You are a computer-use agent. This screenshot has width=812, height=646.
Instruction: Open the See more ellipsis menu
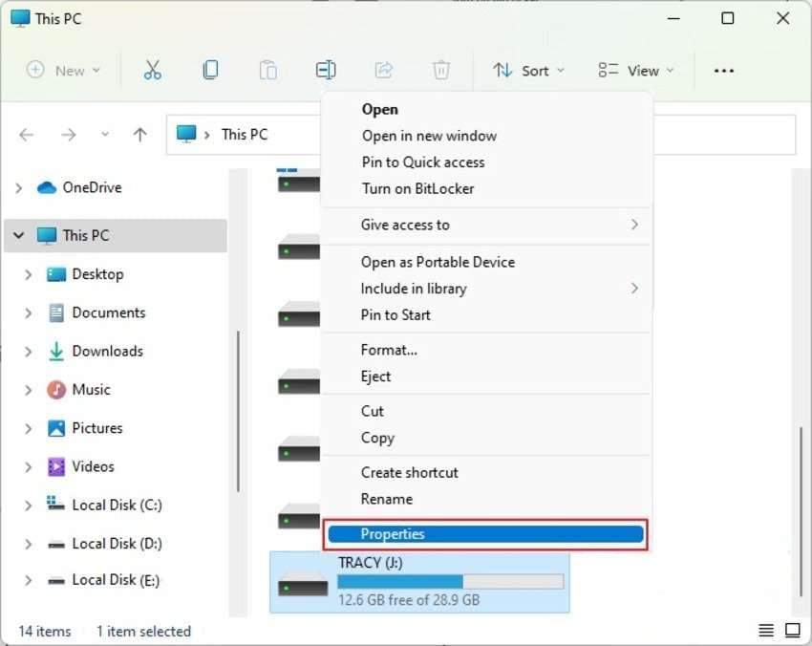tap(723, 71)
